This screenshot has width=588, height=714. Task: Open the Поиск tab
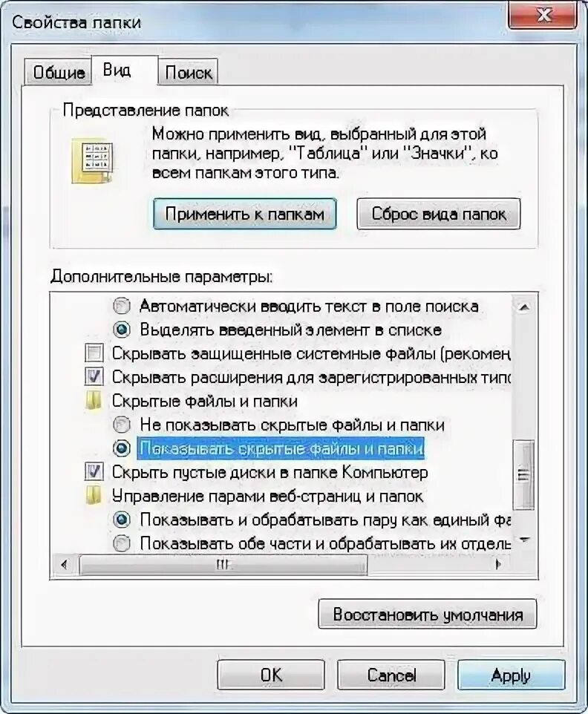(188, 72)
